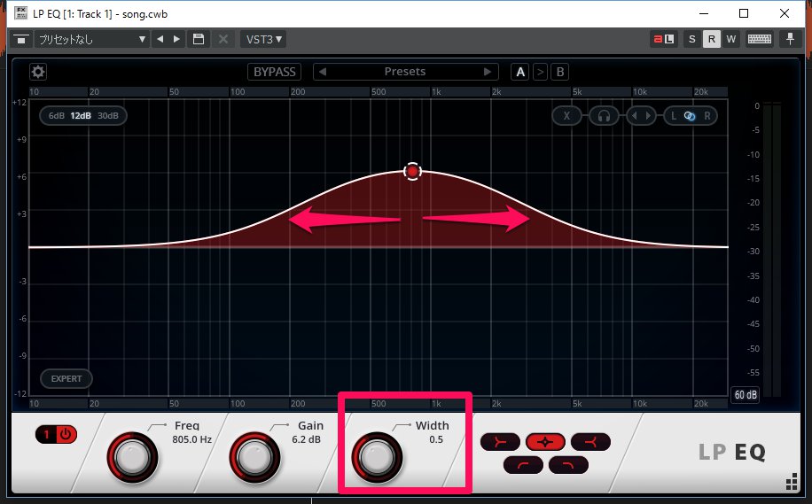Select the peak/bell filter shape
The height and width of the screenshot is (504, 812).
545,441
